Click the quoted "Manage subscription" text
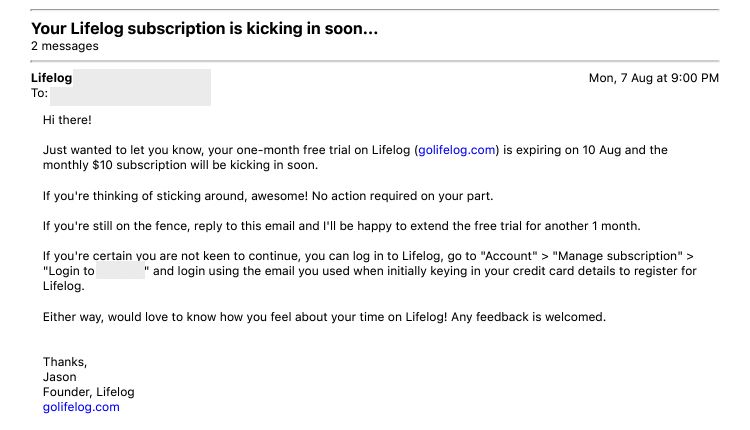Screen dimensions: 750x430 [618, 256]
